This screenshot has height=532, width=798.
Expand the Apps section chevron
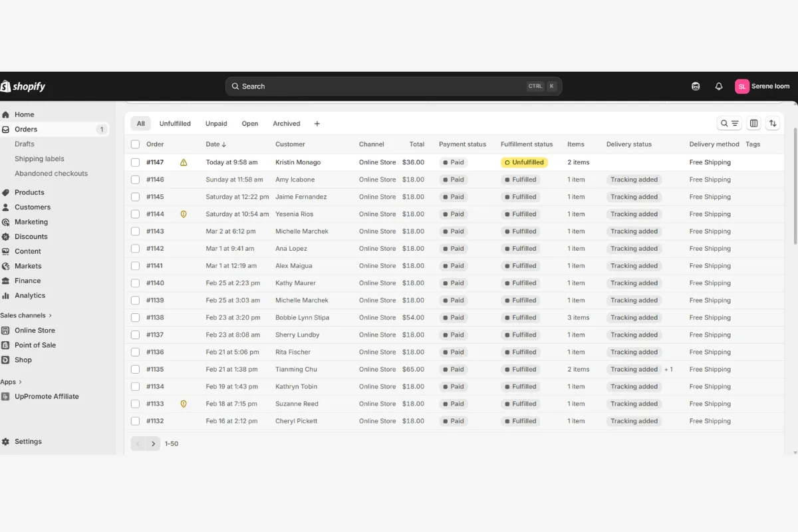point(20,382)
